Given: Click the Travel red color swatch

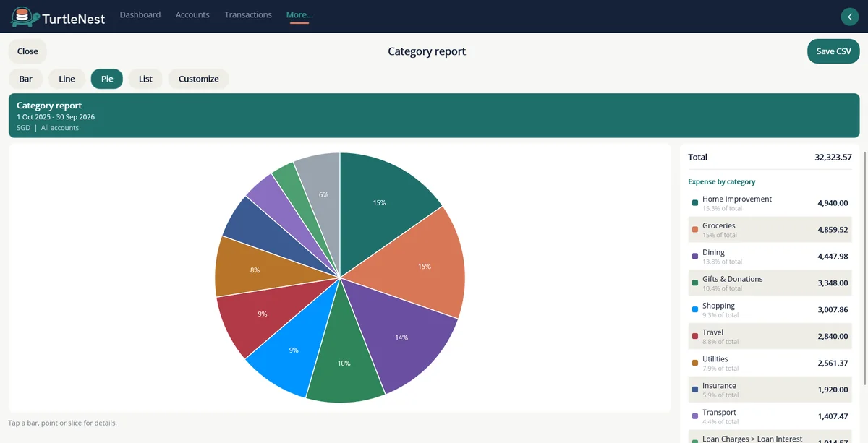Looking at the screenshot, I should [695, 337].
